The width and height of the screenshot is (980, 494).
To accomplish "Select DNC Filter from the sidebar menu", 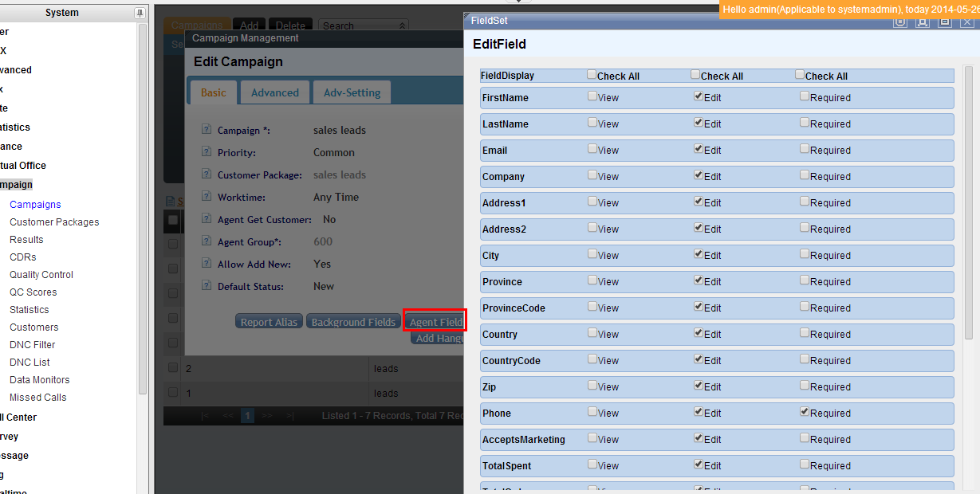I will 33,345.
